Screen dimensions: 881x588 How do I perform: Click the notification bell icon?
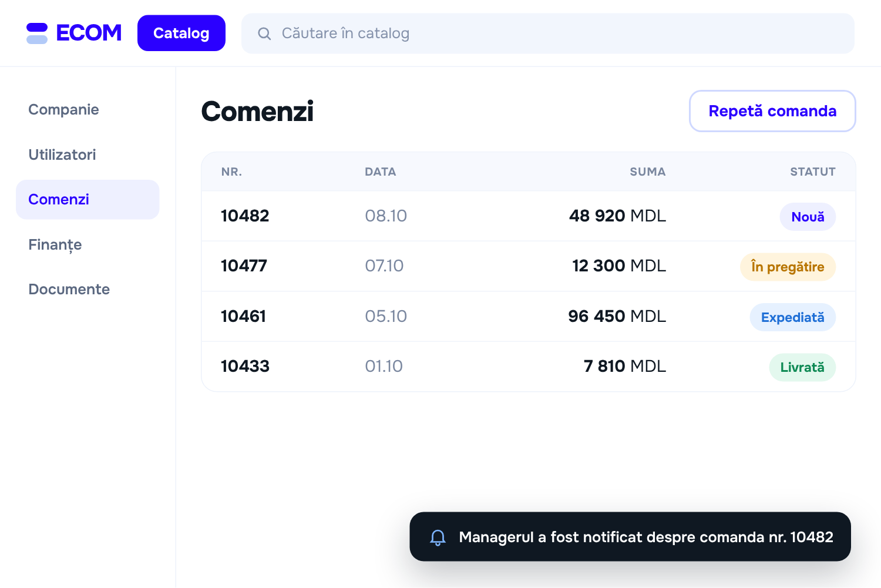pos(438,537)
